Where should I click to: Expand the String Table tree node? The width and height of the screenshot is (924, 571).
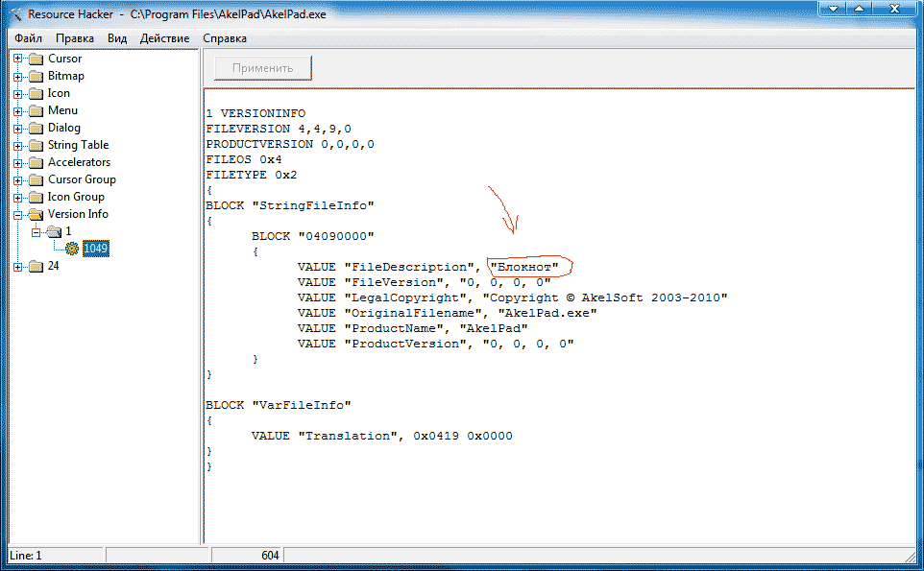tap(17, 146)
